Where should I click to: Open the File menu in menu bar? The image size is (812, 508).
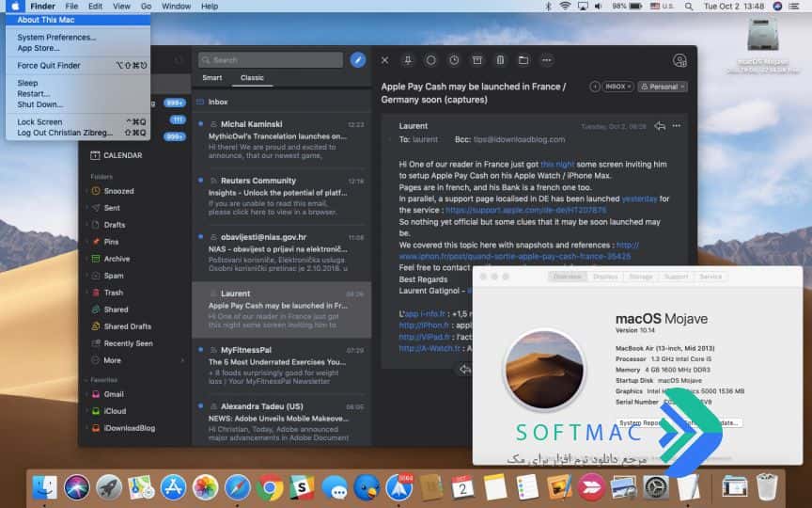coord(71,7)
